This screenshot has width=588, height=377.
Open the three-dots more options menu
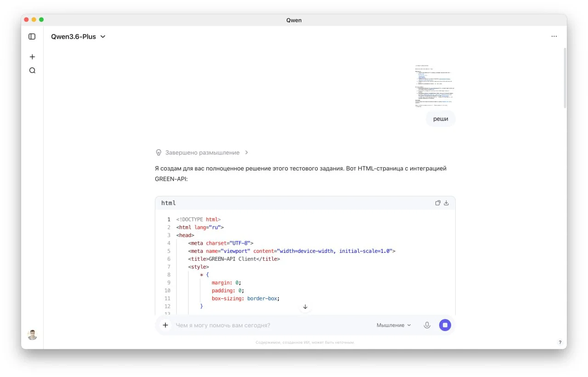(554, 37)
